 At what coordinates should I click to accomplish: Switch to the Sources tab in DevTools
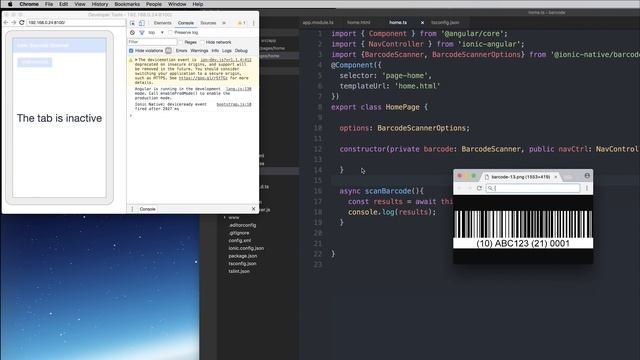[208, 23]
